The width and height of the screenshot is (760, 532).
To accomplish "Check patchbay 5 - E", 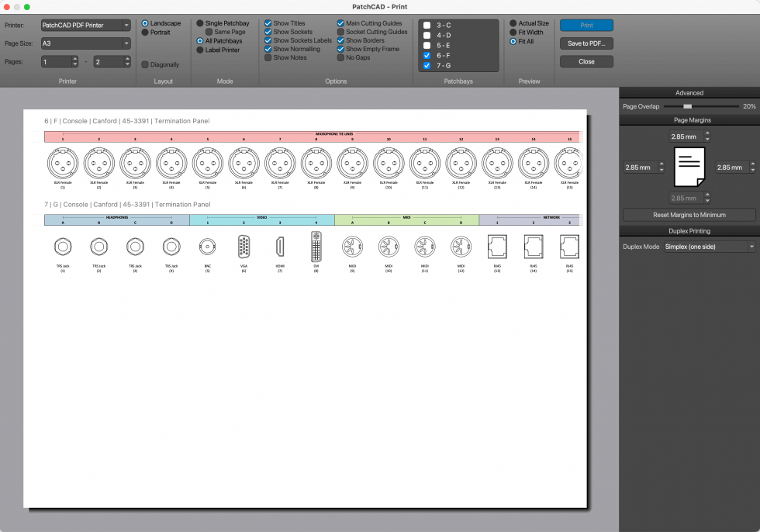I will pos(427,46).
